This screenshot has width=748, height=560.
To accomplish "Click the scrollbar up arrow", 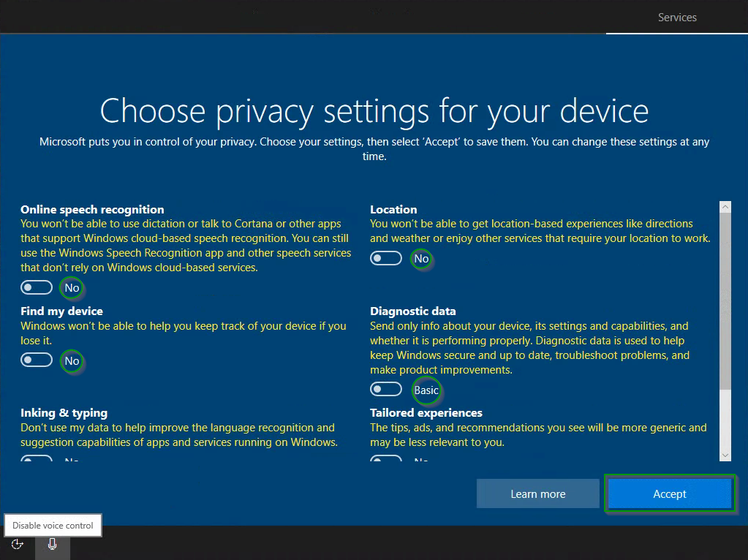I will pos(725,208).
